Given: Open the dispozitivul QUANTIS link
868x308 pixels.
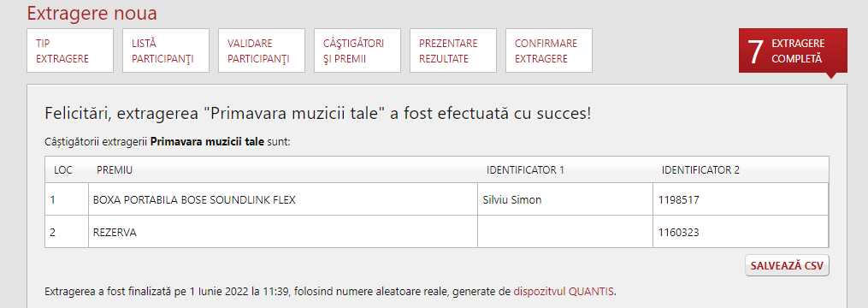Looking at the screenshot, I should (564, 291).
